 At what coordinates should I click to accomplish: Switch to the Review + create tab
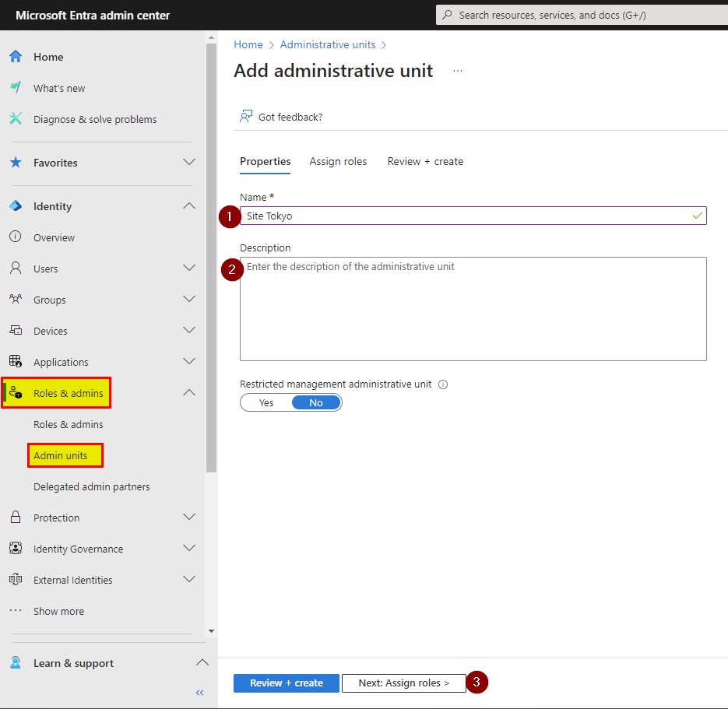pos(425,162)
